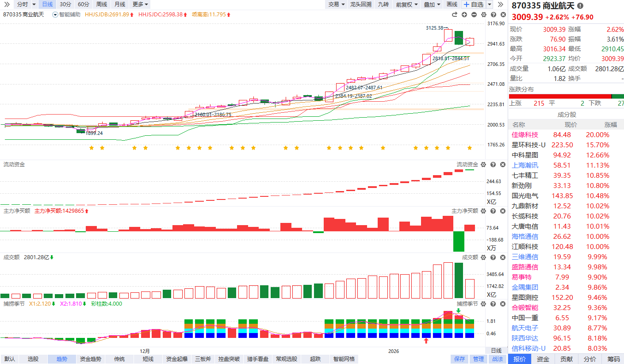624x364 pixels.
Task: Click the share arrow icon above the chart
Action: [454, 15]
